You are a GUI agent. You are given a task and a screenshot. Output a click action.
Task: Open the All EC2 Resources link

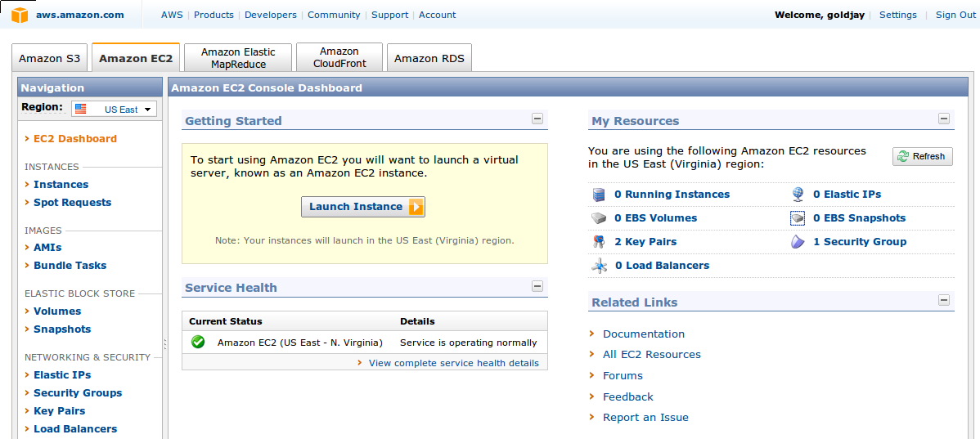pyautogui.click(x=652, y=355)
